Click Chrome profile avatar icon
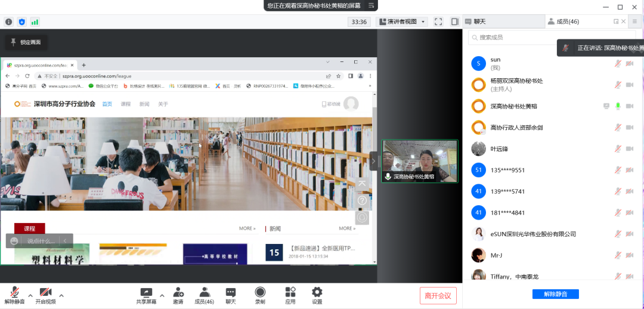 [361, 76]
